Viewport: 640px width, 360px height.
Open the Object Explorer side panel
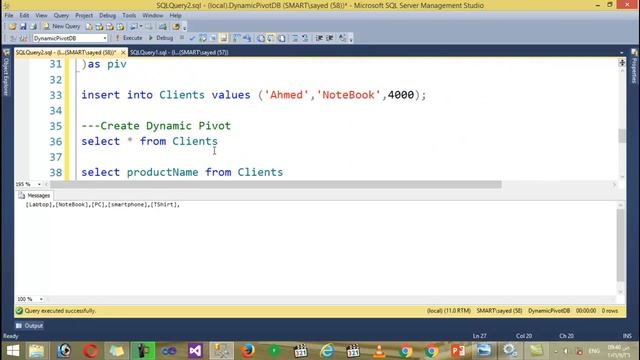click(6, 73)
